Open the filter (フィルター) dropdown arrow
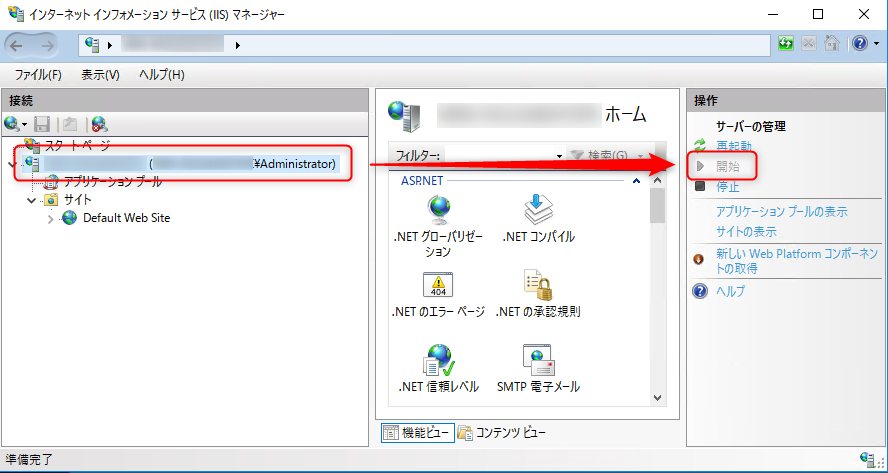 tap(559, 156)
